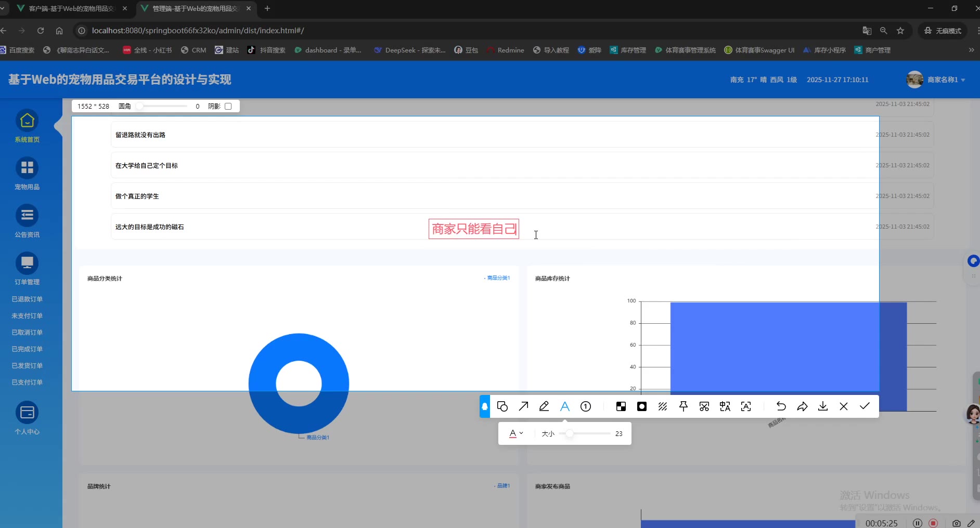Select the numbered marker tool
This screenshot has width=980, height=528.
tap(586, 406)
